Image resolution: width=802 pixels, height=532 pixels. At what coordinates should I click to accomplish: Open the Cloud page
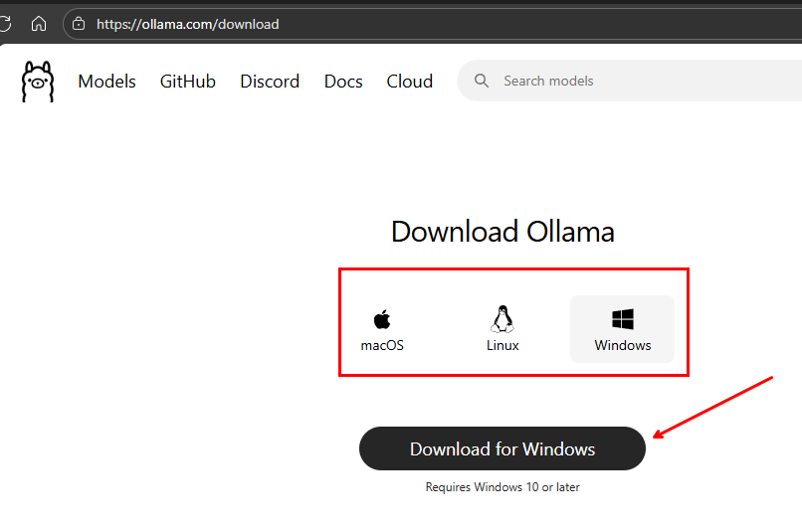point(409,82)
